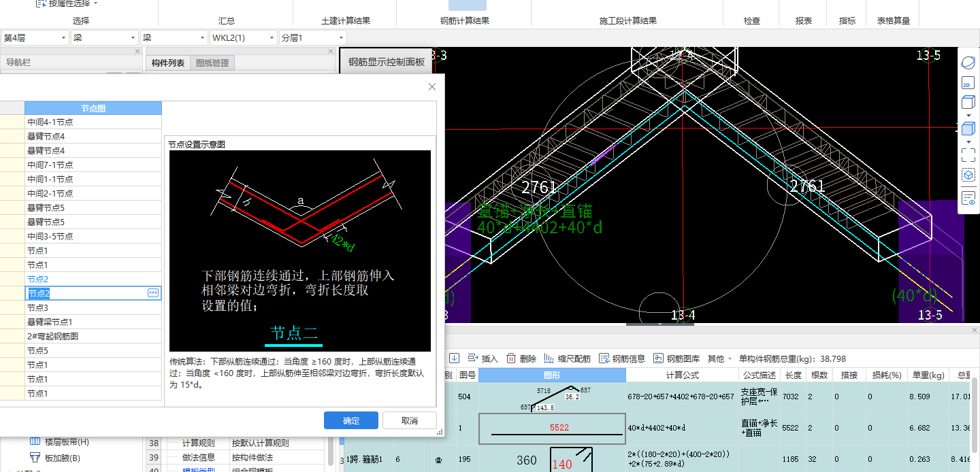980x472 pixels.
Task: Click the dashed-frame fullscreen view icon
Action: coord(968,154)
